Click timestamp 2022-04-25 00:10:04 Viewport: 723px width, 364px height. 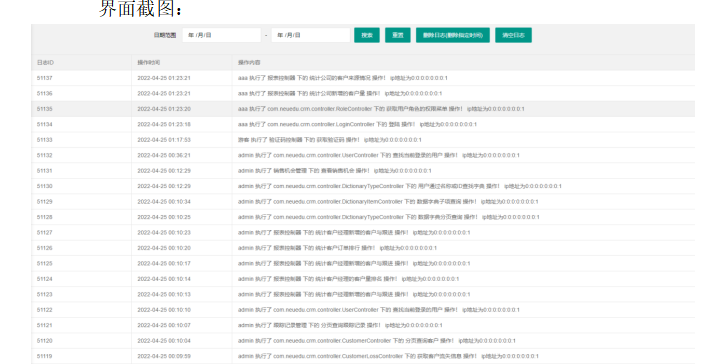click(x=164, y=340)
